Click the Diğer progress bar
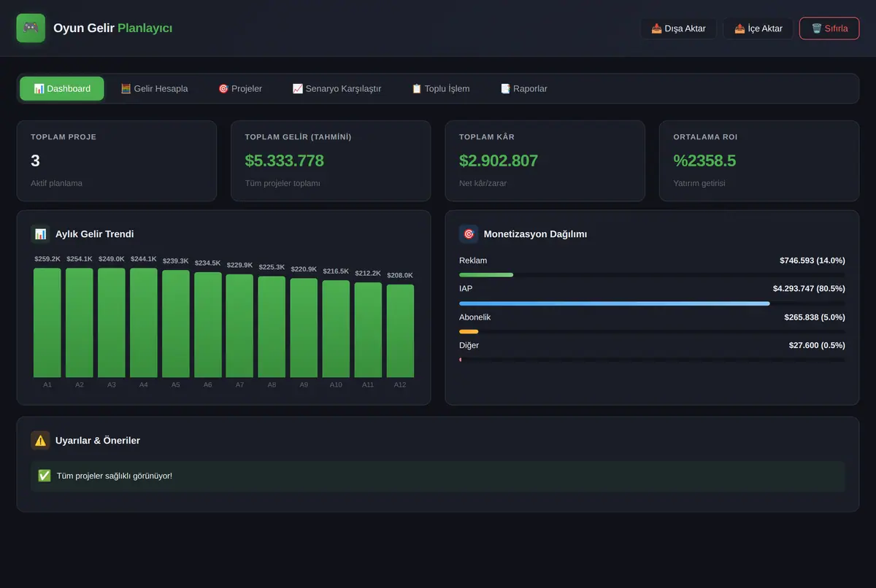The width and height of the screenshot is (876, 588). (x=652, y=360)
